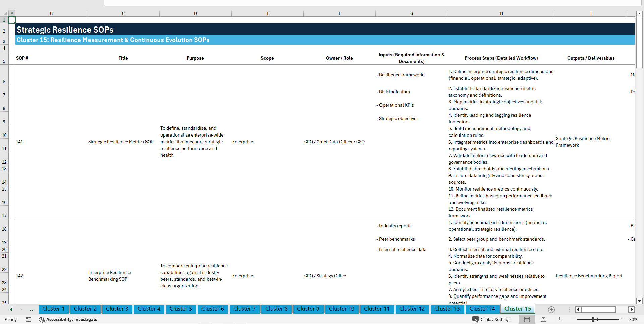Switch to Normal view
This screenshot has width=644, height=324.
[x=527, y=319]
